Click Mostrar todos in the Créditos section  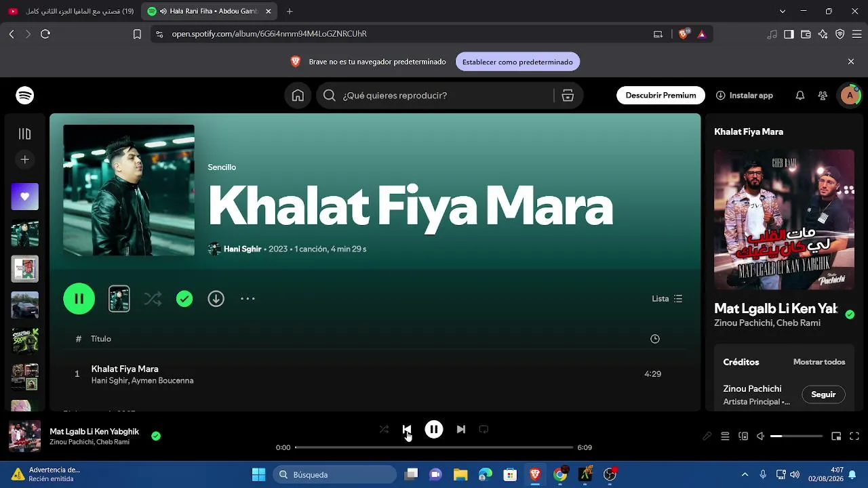click(x=819, y=362)
